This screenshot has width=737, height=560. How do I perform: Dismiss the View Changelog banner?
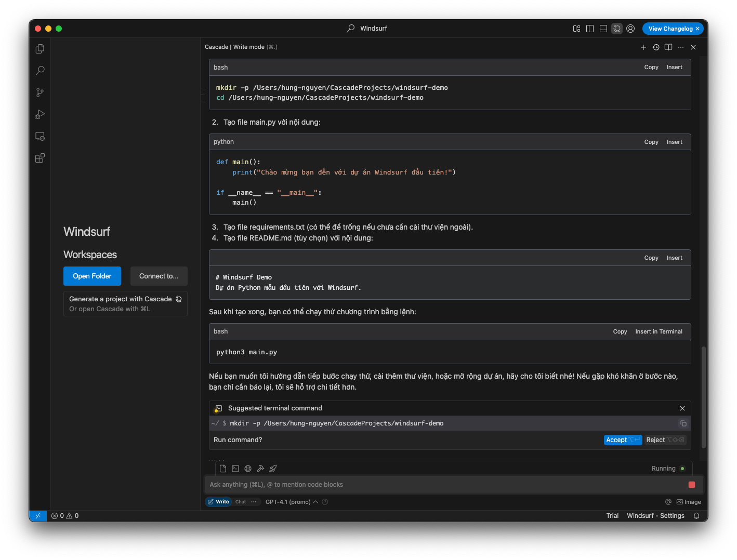point(697,29)
